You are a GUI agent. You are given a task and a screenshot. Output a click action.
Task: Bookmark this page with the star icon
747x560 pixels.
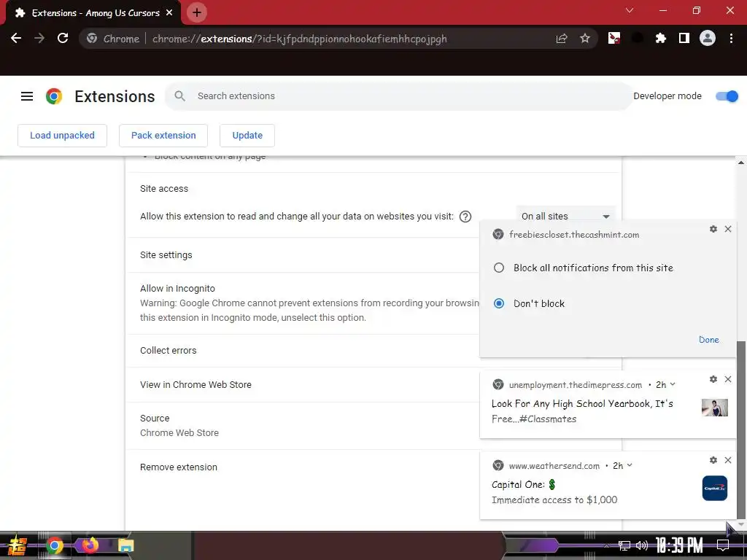click(584, 39)
